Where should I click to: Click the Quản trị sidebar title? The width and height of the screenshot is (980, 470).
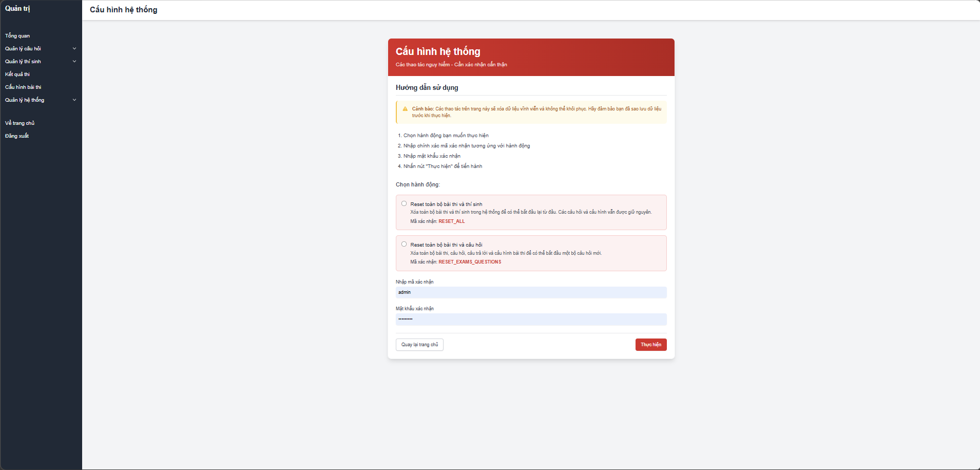point(17,9)
